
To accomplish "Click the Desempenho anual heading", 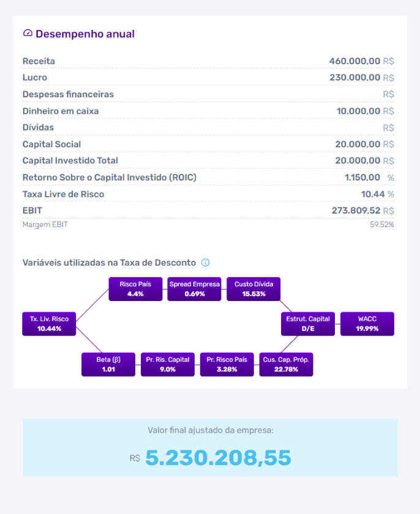I will pyautogui.click(x=85, y=34).
